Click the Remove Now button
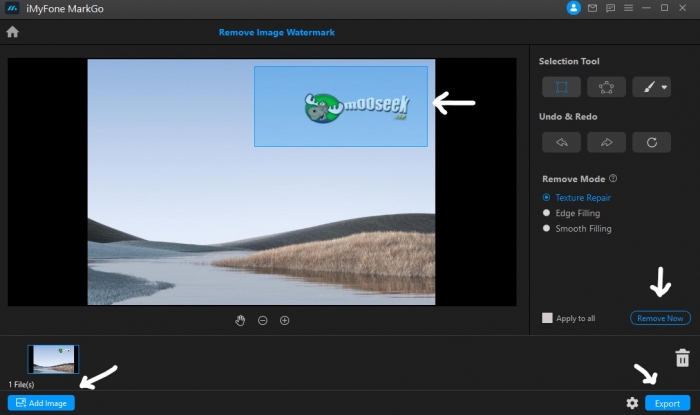This screenshot has width=700, height=415. (660, 318)
